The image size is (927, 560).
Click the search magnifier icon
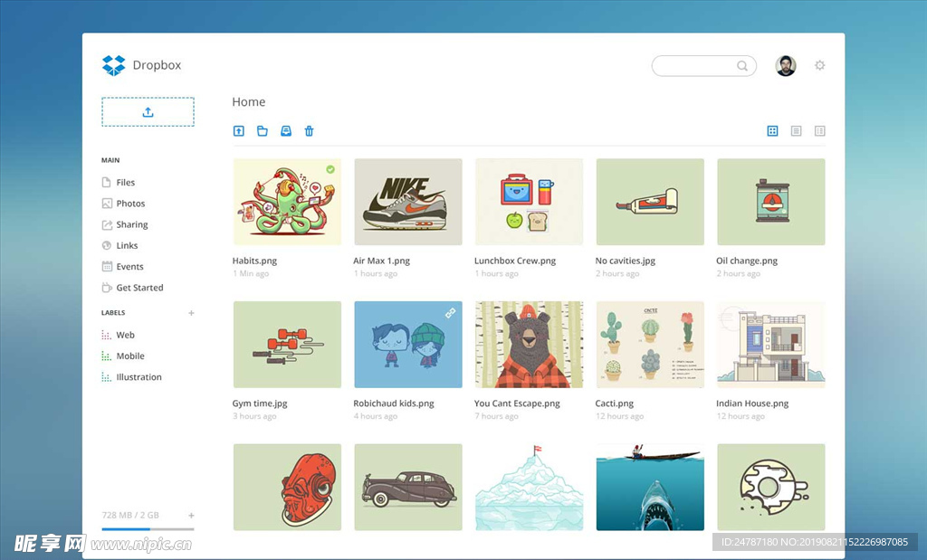[x=742, y=65]
